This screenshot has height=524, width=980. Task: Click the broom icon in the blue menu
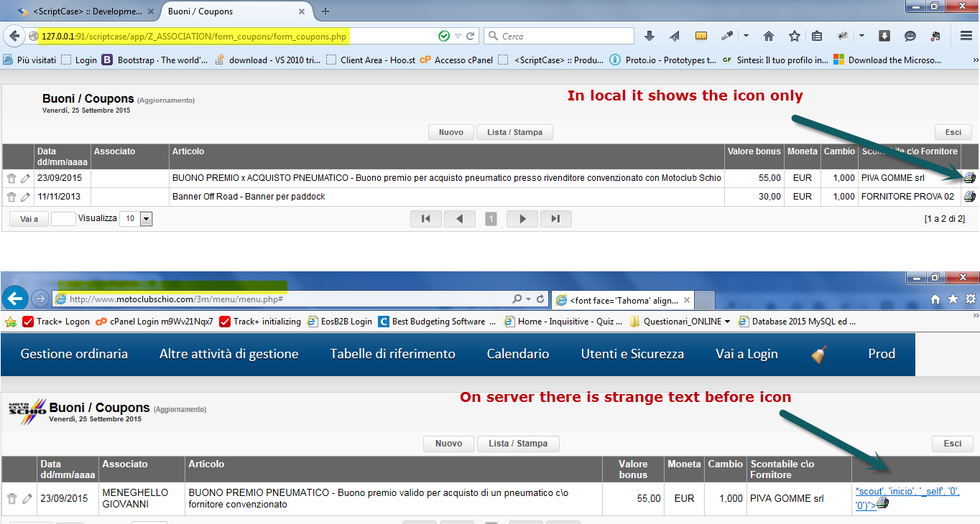818,354
